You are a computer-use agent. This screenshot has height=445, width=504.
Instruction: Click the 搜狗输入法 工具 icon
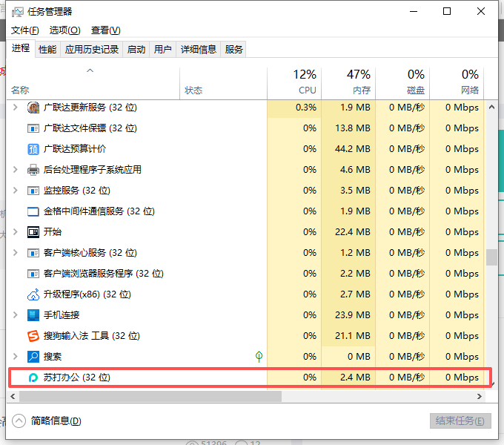tap(33, 336)
